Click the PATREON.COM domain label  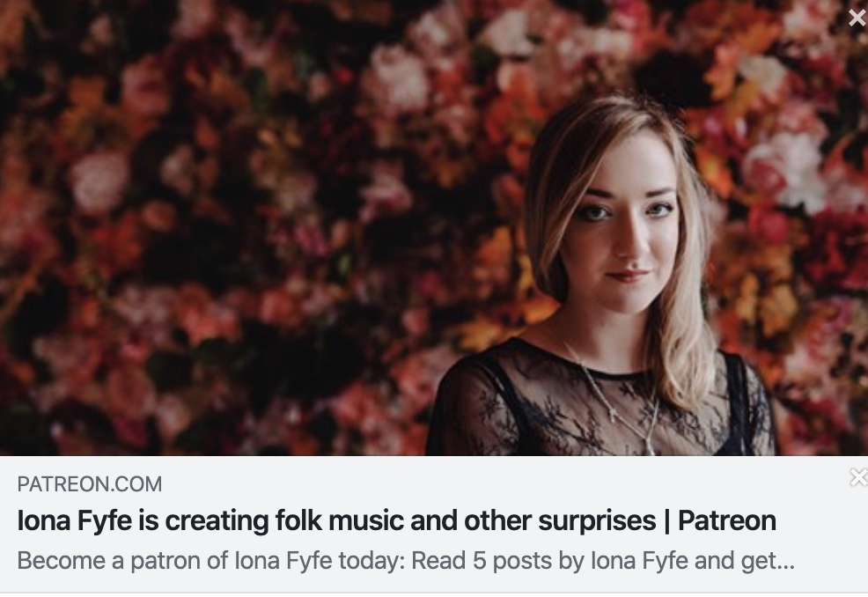click(90, 483)
